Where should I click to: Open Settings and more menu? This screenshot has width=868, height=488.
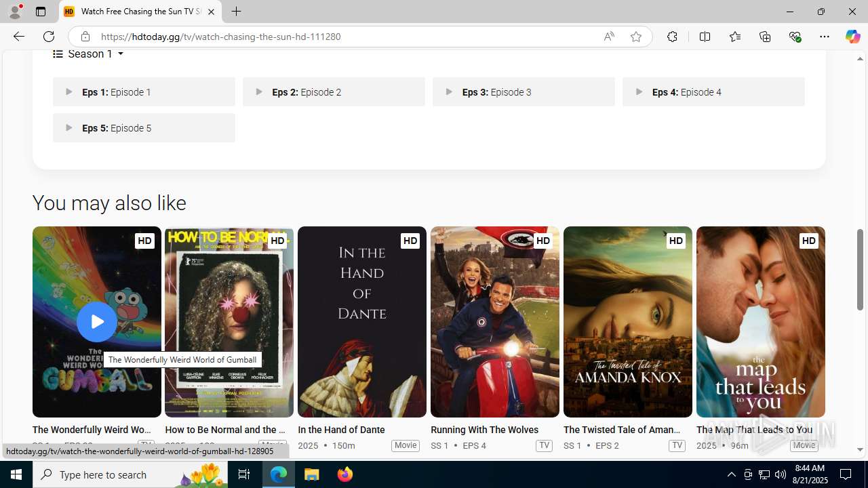point(825,37)
